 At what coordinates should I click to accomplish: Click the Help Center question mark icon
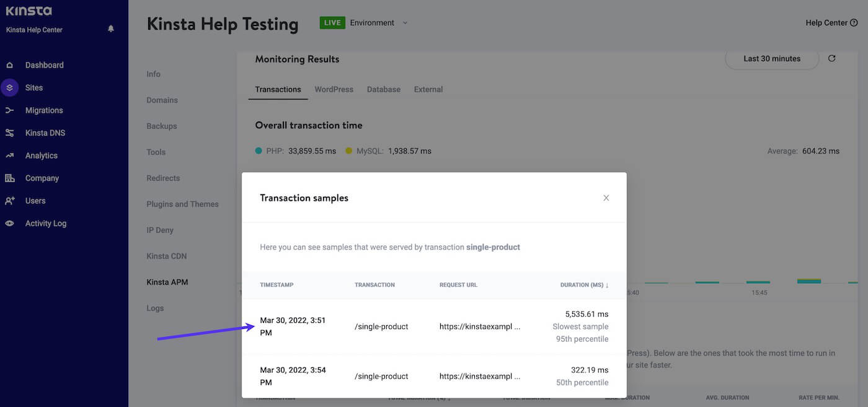854,23
